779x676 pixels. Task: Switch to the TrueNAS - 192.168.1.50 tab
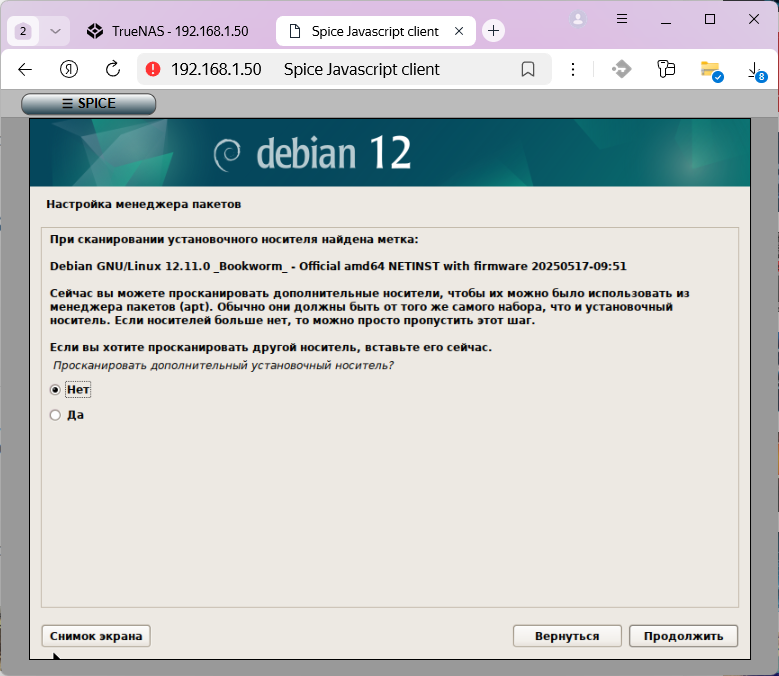point(169,31)
